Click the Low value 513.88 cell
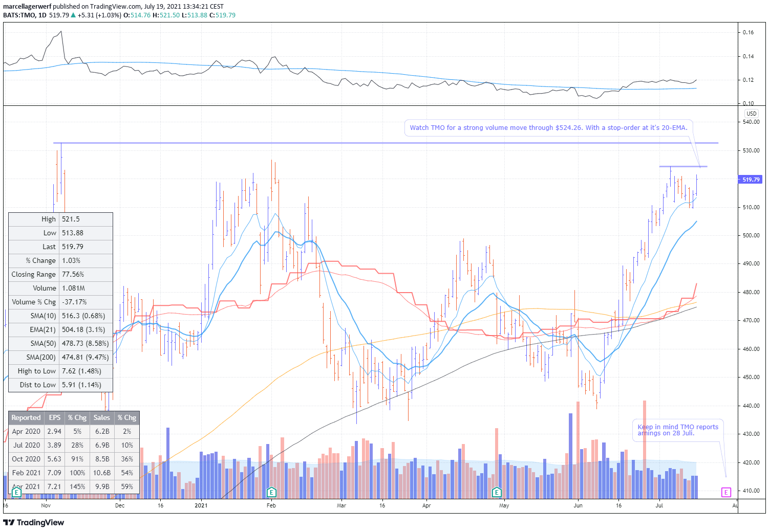 pos(86,233)
